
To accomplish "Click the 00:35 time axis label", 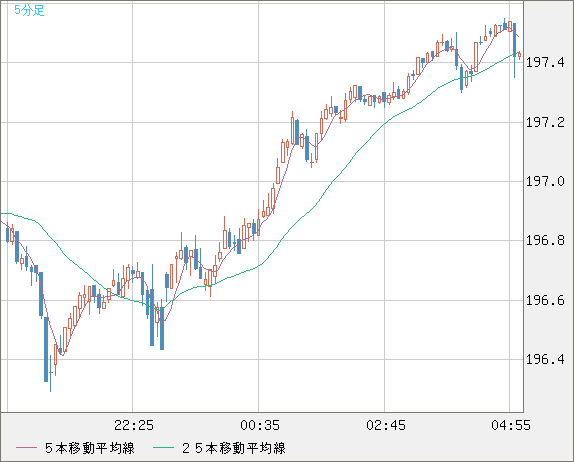I will pyautogui.click(x=260, y=425).
